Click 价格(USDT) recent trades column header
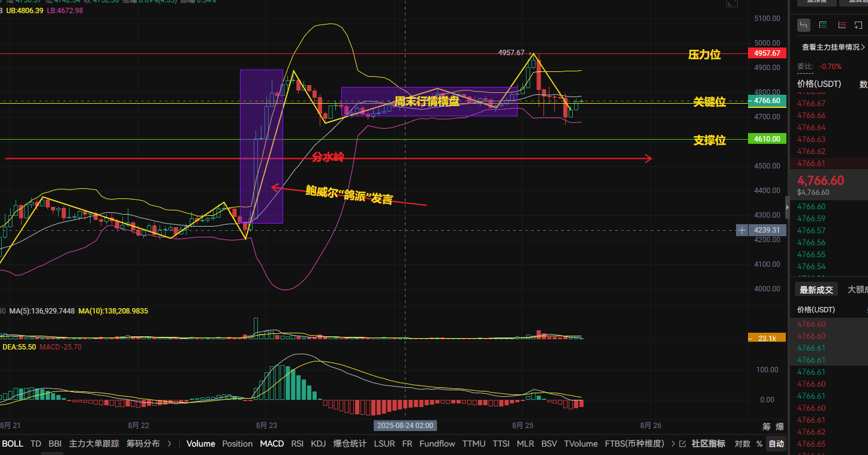This screenshot has width=868, height=455. (x=816, y=310)
